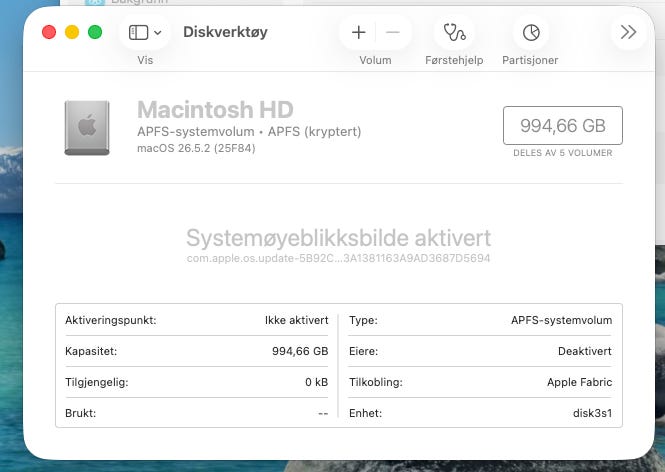Click the minus remove volume icon
This screenshot has height=472, width=665.
point(393,32)
